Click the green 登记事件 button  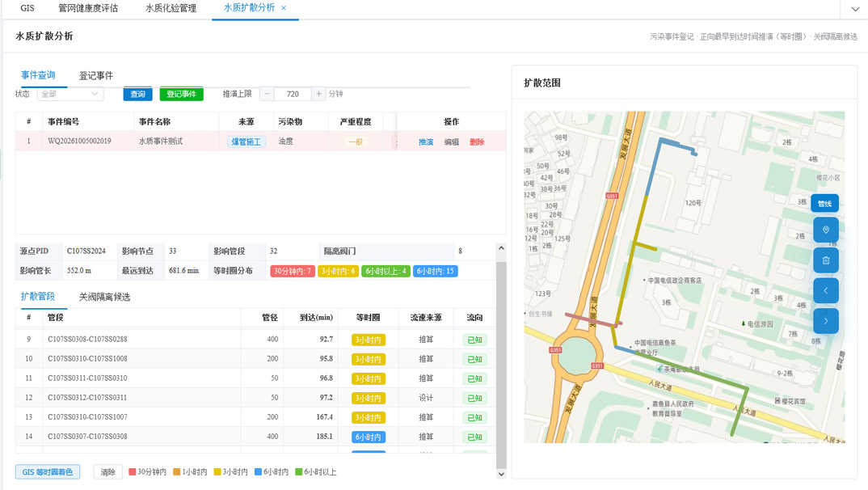(x=182, y=94)
